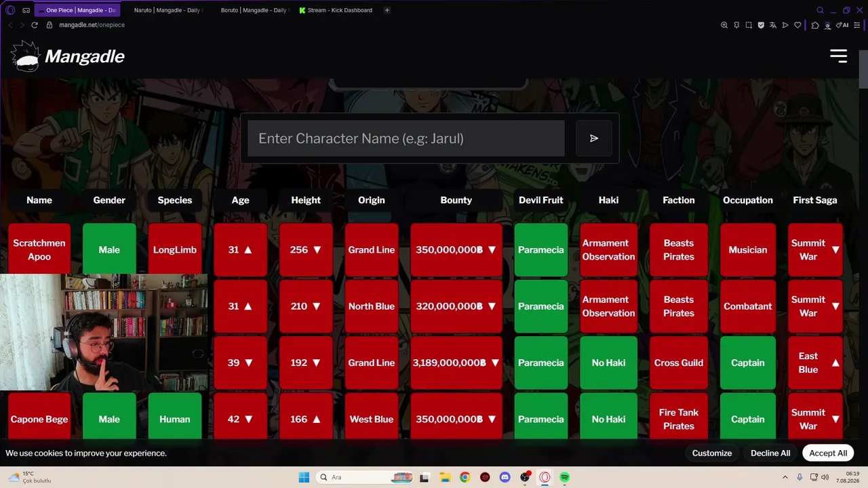Click the Musician occupation cell
This screenshot has height=488, width=868.
point(748,249)
